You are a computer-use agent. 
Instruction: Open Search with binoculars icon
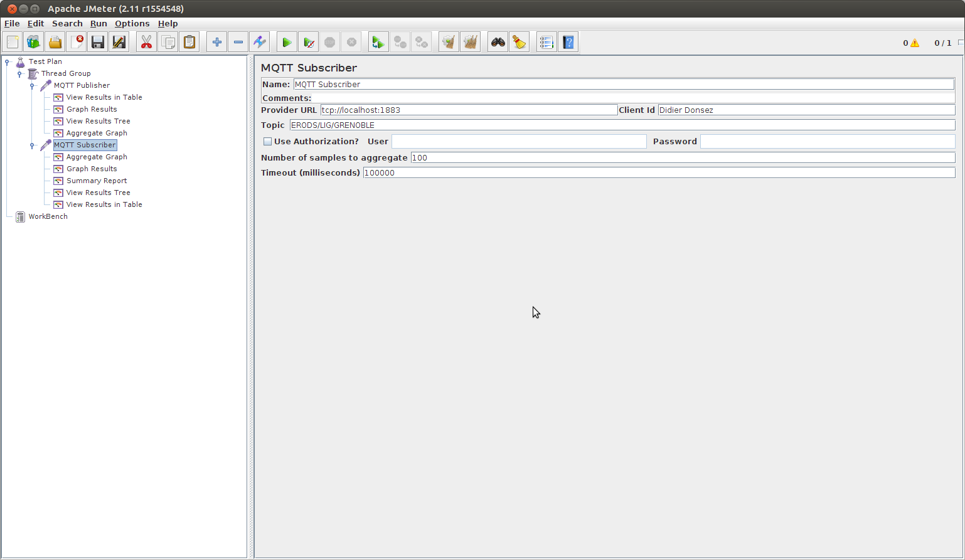(x=498, y=43)
